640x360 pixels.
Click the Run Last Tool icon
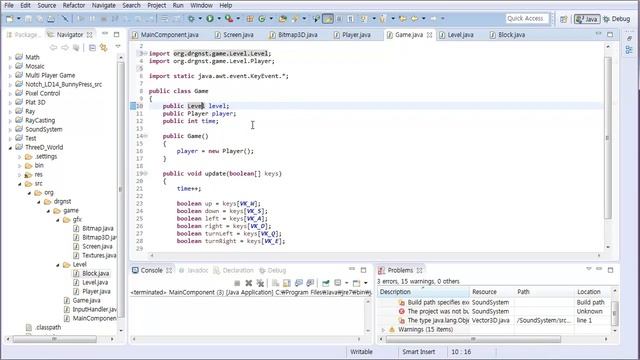coord(229,19)
